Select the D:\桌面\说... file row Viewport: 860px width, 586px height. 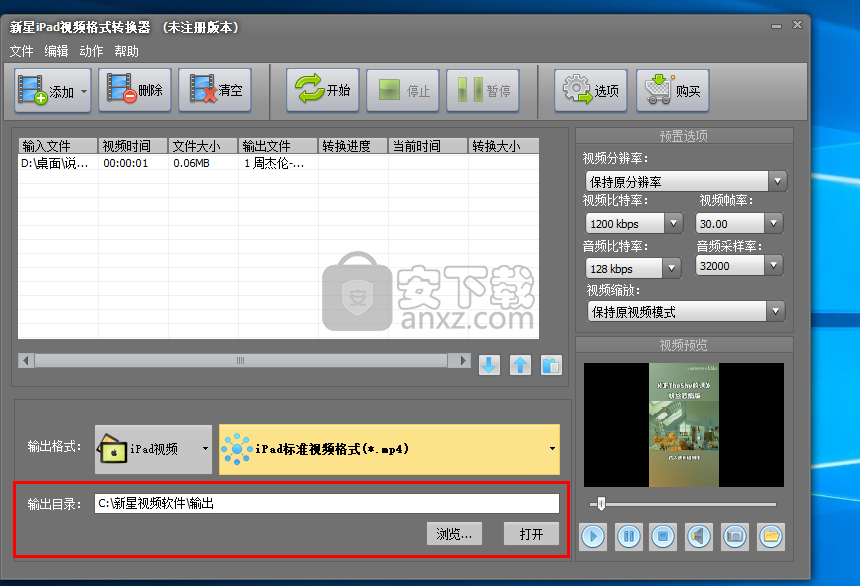279,163
